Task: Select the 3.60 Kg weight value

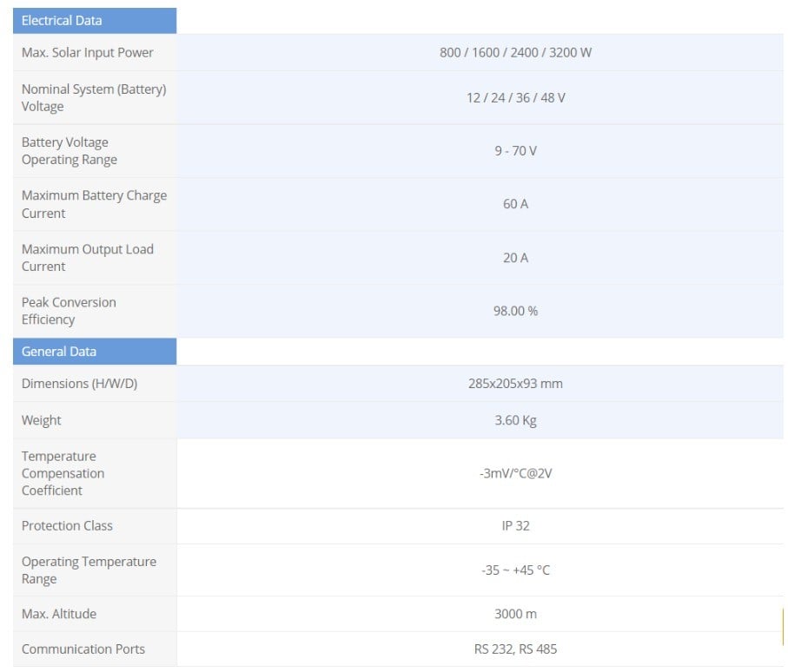Action: [x=515, y=420]
